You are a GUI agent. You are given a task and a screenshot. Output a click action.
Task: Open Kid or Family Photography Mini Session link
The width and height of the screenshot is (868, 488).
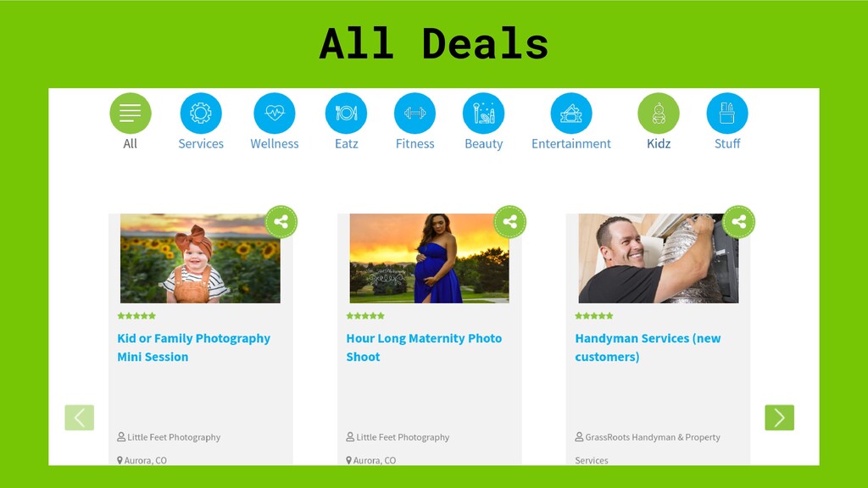coord(194,347)
